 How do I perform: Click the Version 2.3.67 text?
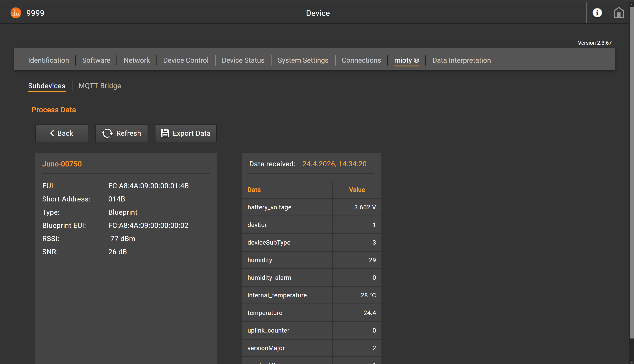click(x=595, y=43)
